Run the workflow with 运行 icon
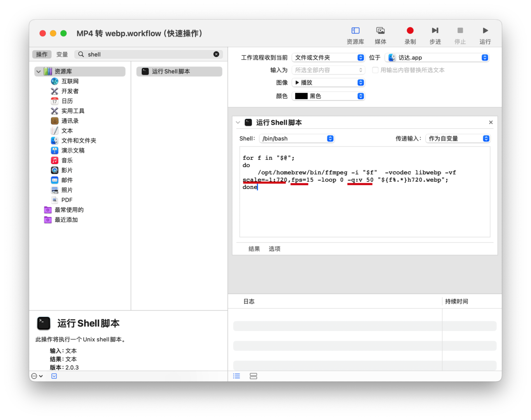The width and height of the screenshot is (531, 420). [x=485, y=31]
